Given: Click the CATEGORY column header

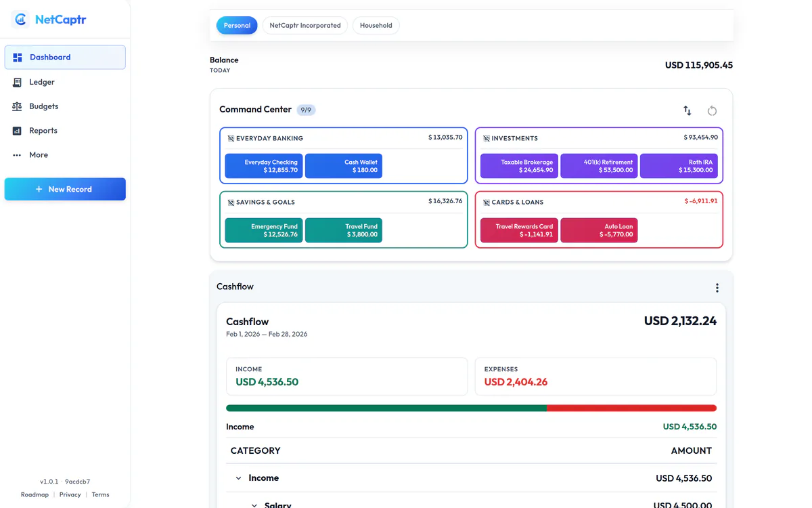Looking at the screenshot, I should point(256,451).
